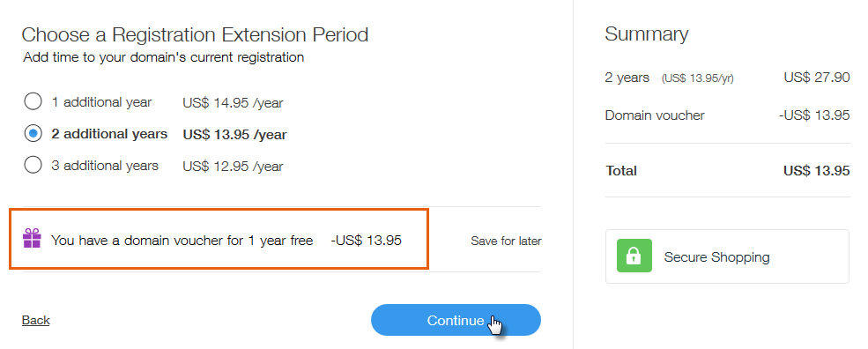Click the domain voucher 1 year free text
The width and height of the screenshot is (868, 349).
point(182,241)
